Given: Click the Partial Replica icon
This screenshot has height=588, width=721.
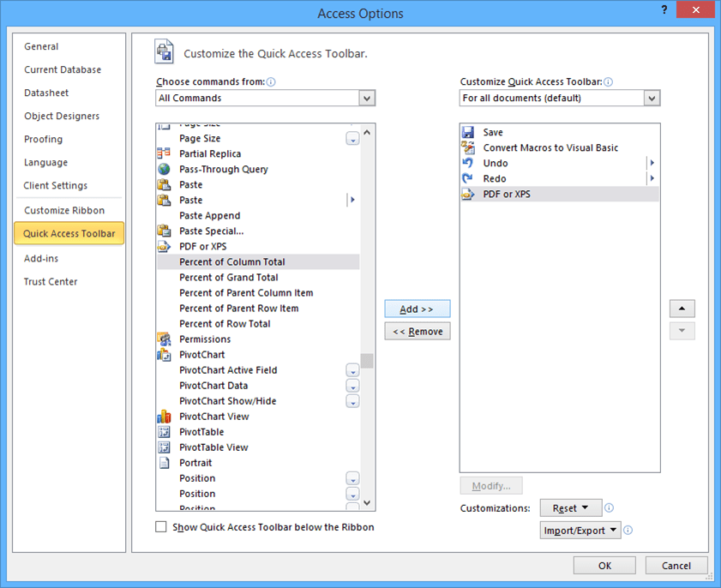Looking at the screenshot, I should tap(165, 153).
